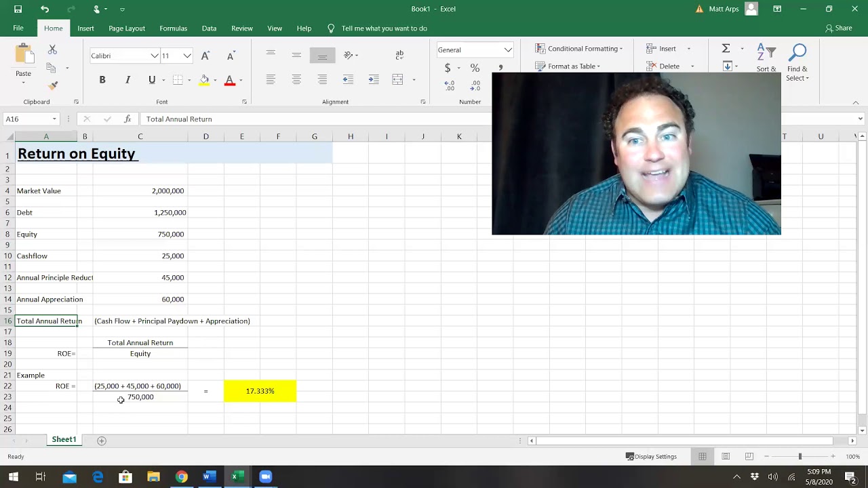Toggle bottom align button
Screen dimensions: 868x488
(322, 55)
